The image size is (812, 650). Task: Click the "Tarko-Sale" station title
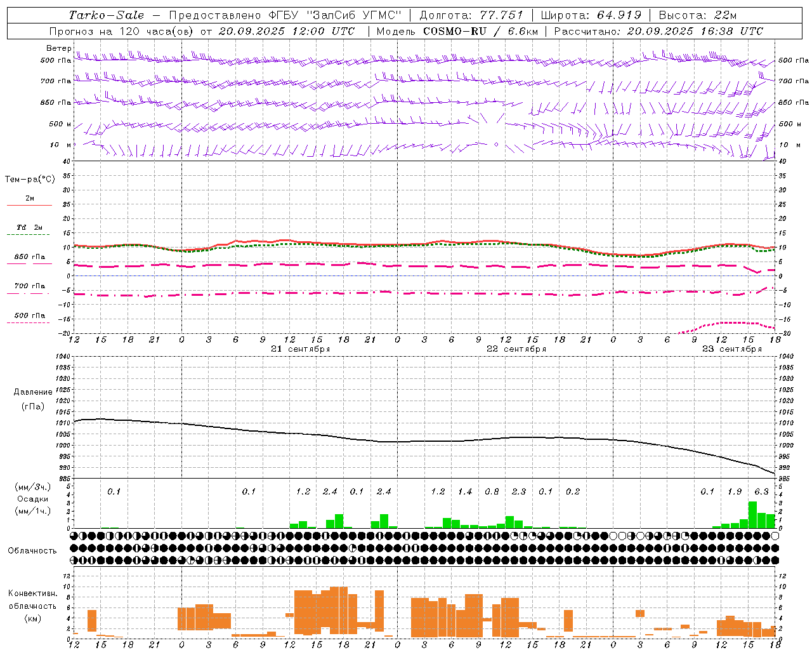106,15
